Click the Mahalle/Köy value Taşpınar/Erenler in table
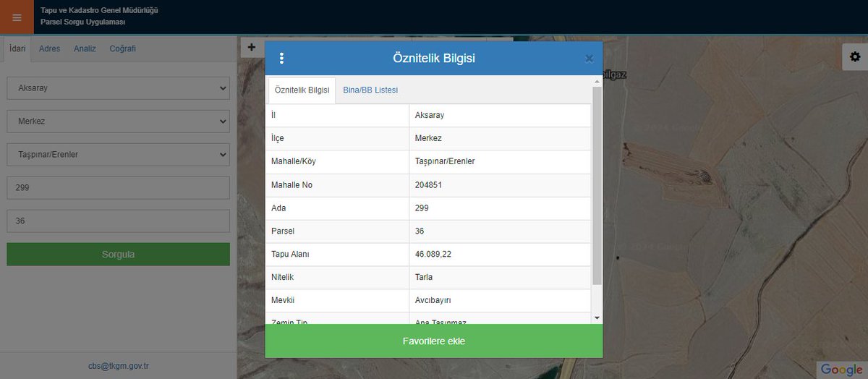Screen dimensions: 868x379 [x=445, y=162]
